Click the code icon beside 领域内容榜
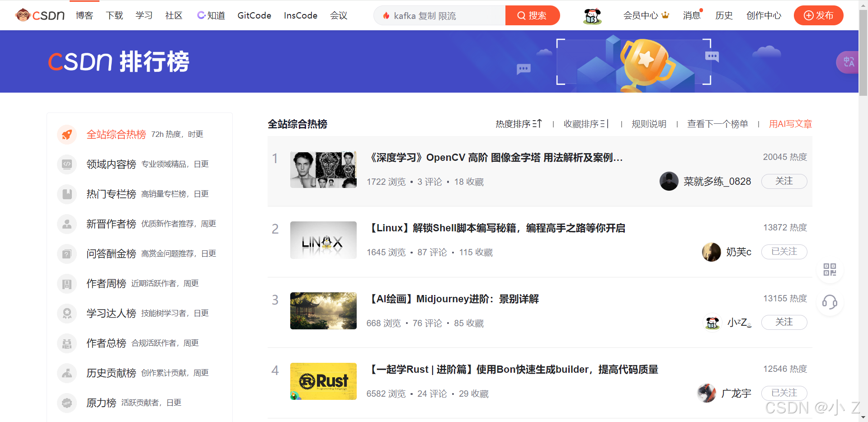 point(67,164)
